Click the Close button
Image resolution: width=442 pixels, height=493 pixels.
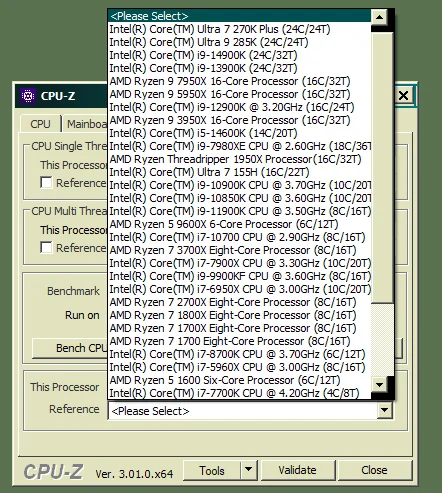point(374,470)
